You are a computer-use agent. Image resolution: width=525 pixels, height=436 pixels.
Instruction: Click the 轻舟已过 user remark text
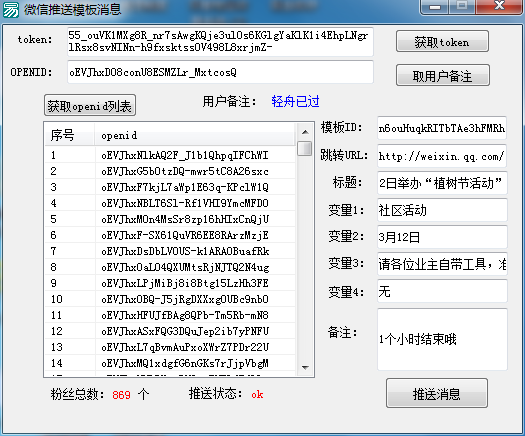(x=295, y=101)
